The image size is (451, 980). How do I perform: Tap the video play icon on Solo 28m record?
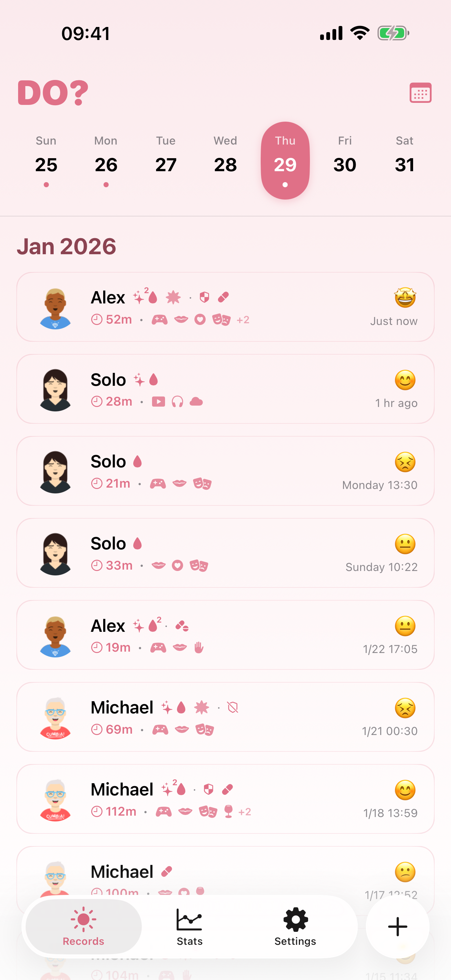pos(158,401)
